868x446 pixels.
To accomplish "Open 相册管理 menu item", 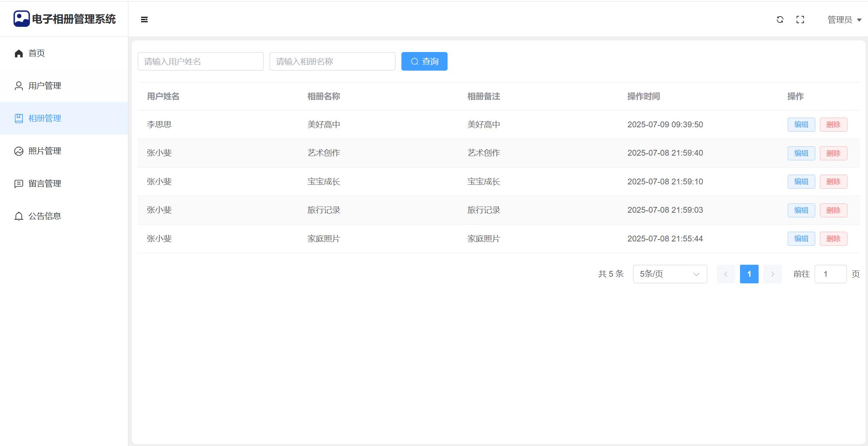I will 45,118.
